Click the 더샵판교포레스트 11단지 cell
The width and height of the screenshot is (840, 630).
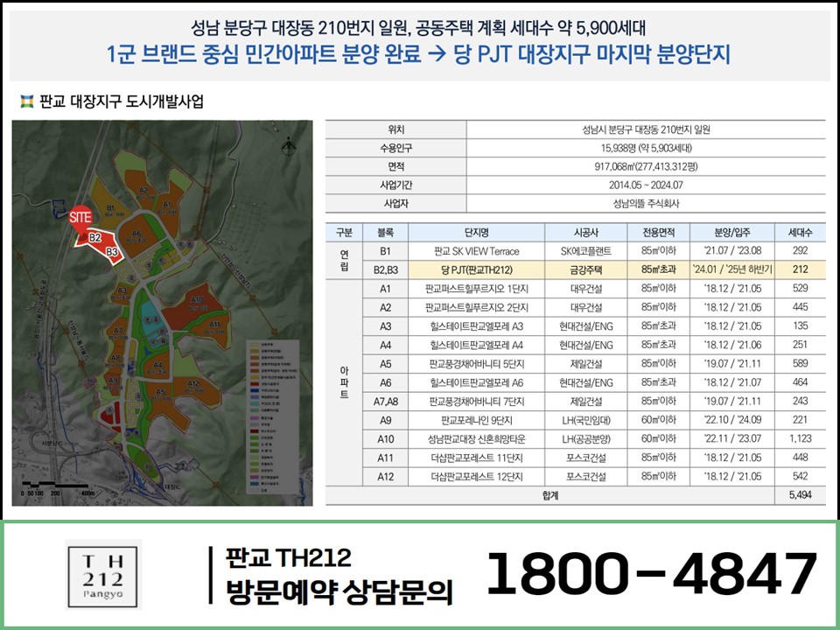(x=476, y=458)
